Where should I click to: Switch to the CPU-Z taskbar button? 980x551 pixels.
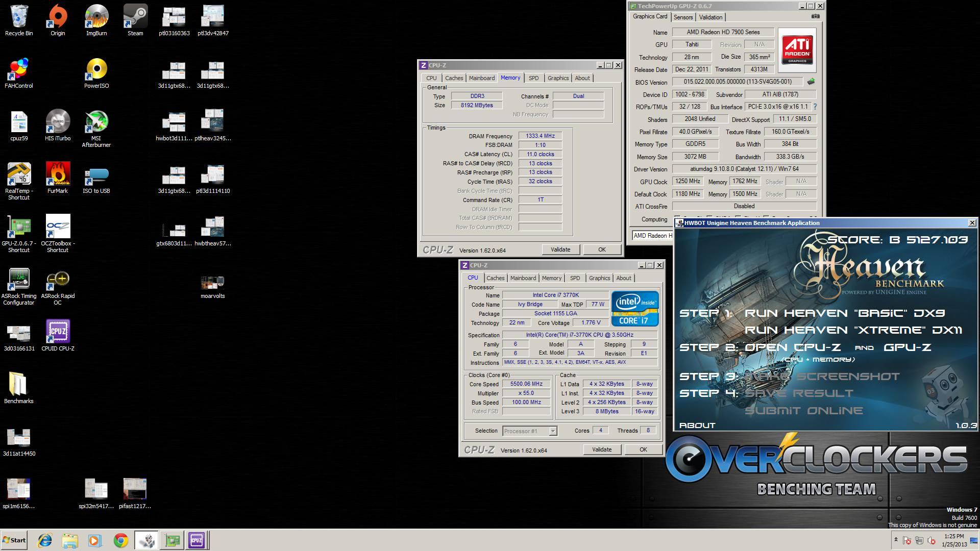197,540
